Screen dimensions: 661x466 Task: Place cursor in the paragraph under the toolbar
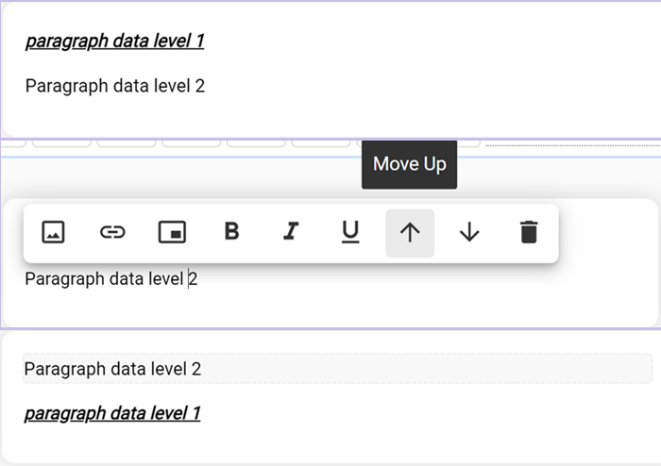coord(110,278)
